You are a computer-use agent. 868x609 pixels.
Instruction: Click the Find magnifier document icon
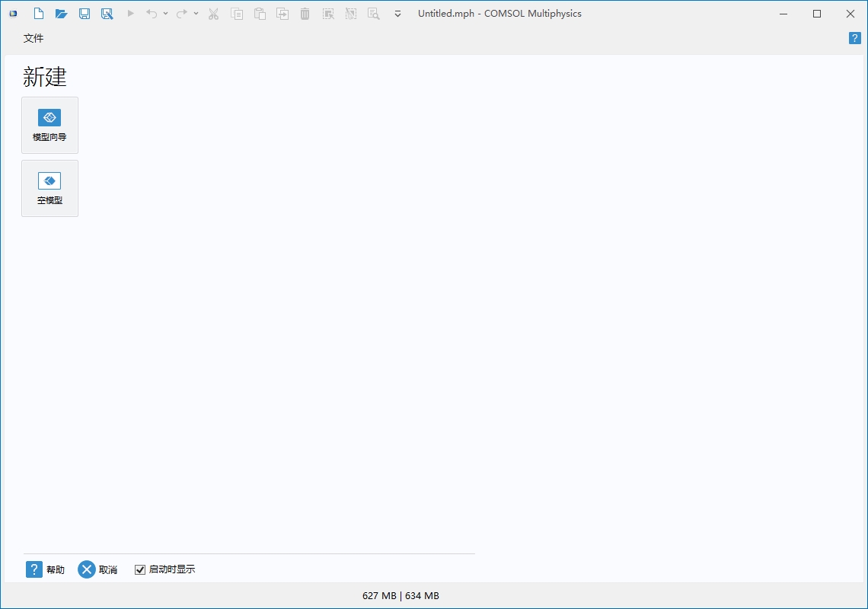pyautogui.click(x=374, y=14)
